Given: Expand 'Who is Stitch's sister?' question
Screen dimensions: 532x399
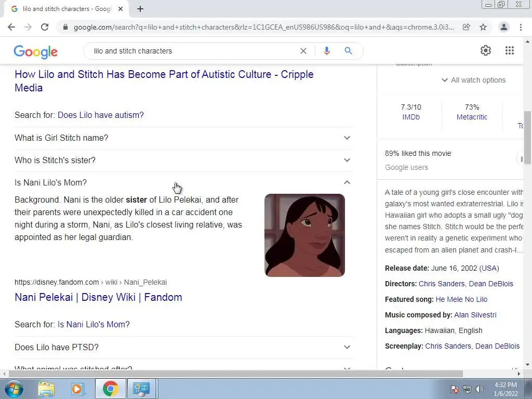Looking at the screenshot, I should 184,161.
